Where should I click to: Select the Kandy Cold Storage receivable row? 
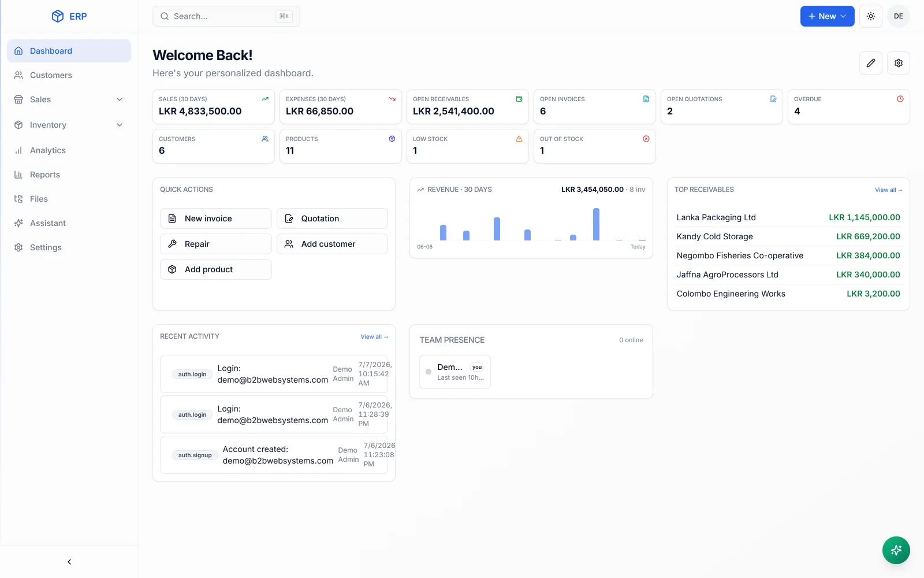pos(788,236)
